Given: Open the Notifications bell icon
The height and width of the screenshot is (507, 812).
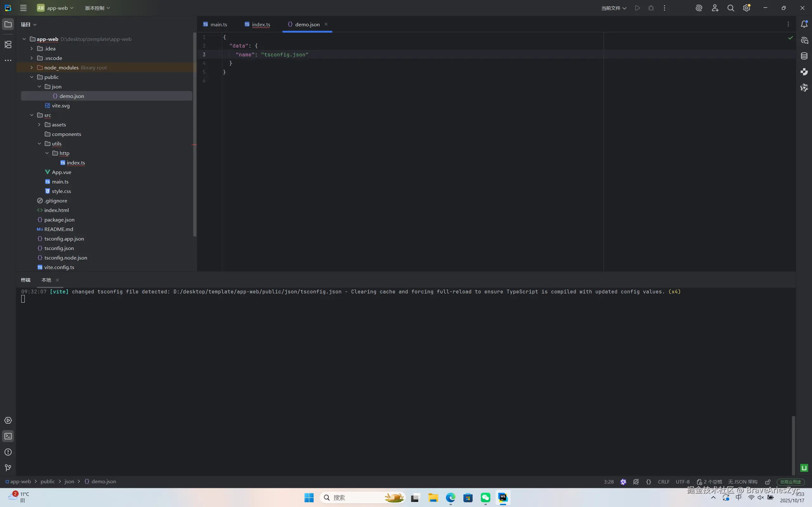Looking at the screenshot, I should 804,24.
